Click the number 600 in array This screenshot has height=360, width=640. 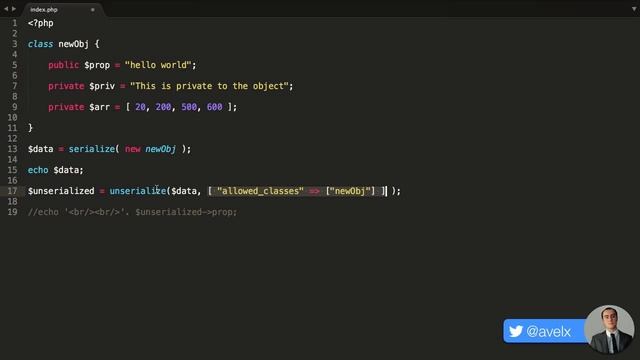[x=215, y=107]
